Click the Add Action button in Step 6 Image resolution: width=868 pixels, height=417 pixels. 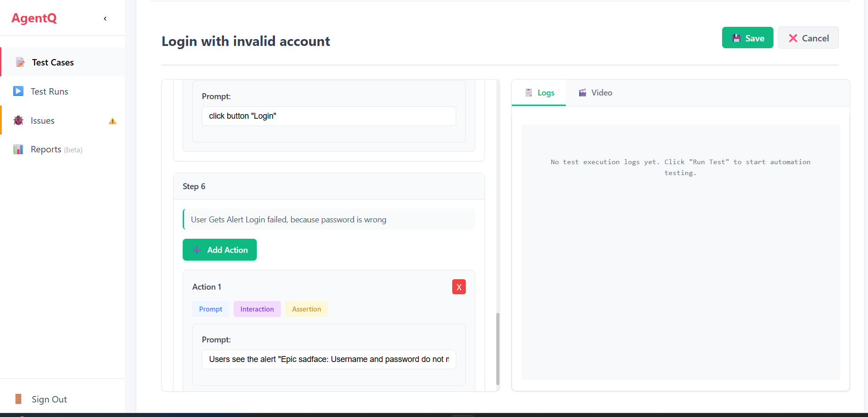[219, 250]
